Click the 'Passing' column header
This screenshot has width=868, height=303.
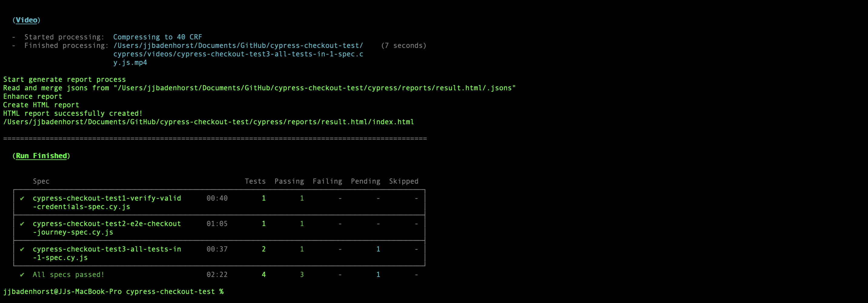(289, 181)
